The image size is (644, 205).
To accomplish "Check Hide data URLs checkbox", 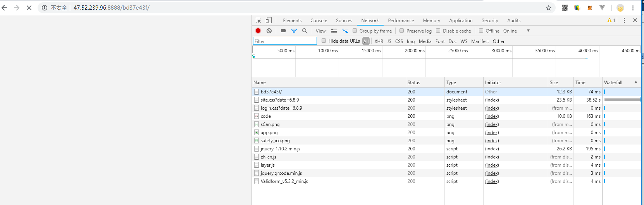I will point(324,41).
